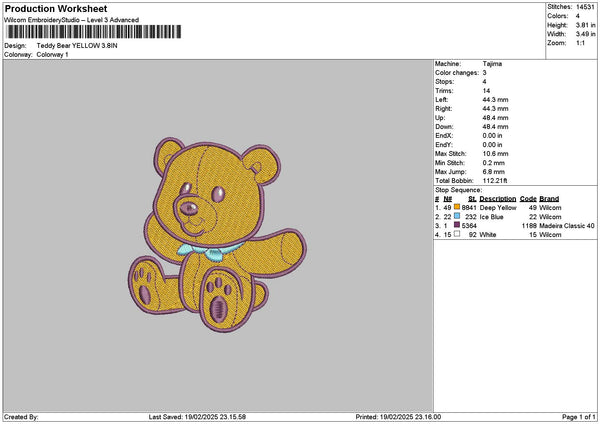The width and height of the screenshot is (600, 424).
Task: Click the Deep Yellow color swatch
Action: pyautogui.click(x=457, y=207)
